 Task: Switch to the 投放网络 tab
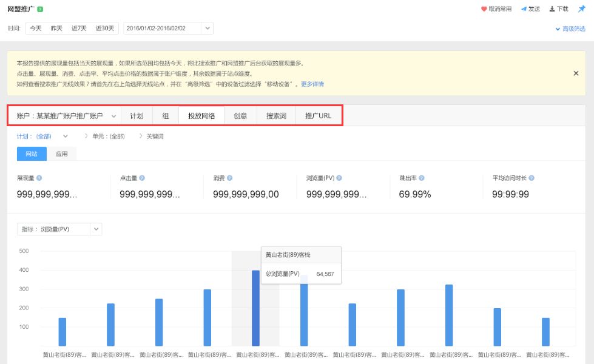point(201,116)
